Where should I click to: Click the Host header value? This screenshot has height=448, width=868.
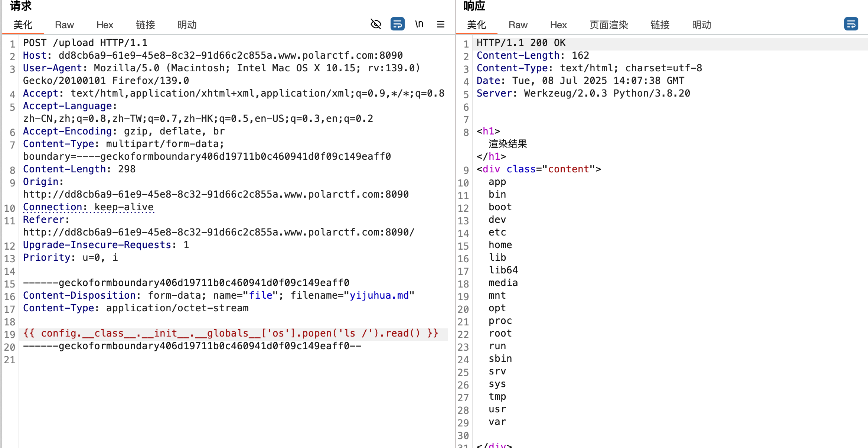click(x=230, y=55)
